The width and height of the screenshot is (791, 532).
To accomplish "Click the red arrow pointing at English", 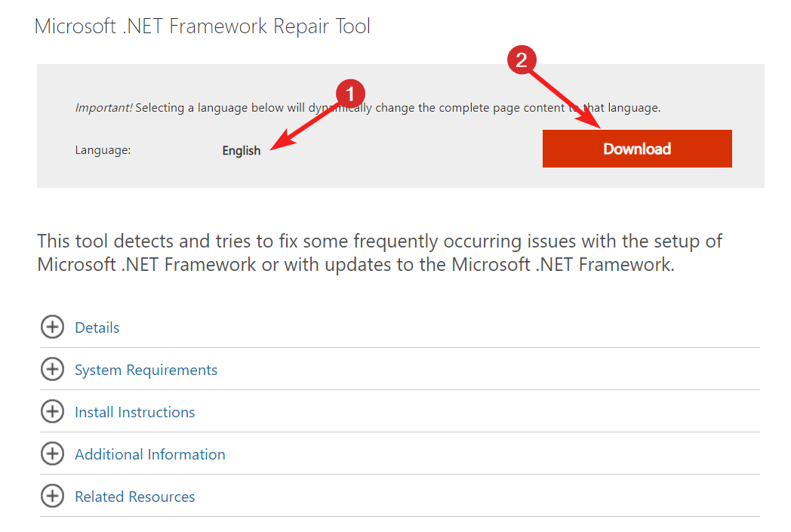I will coord(306,126).
